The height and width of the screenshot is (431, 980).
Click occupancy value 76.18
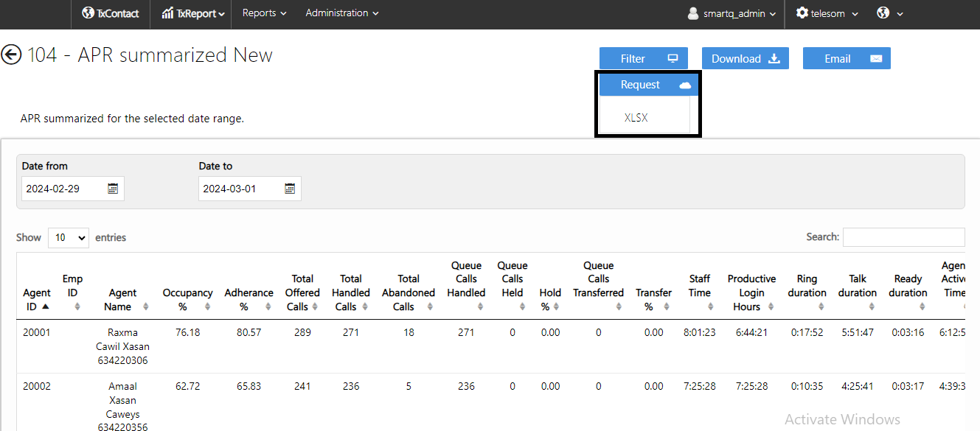pyautogui.click(x=187, y=332)
